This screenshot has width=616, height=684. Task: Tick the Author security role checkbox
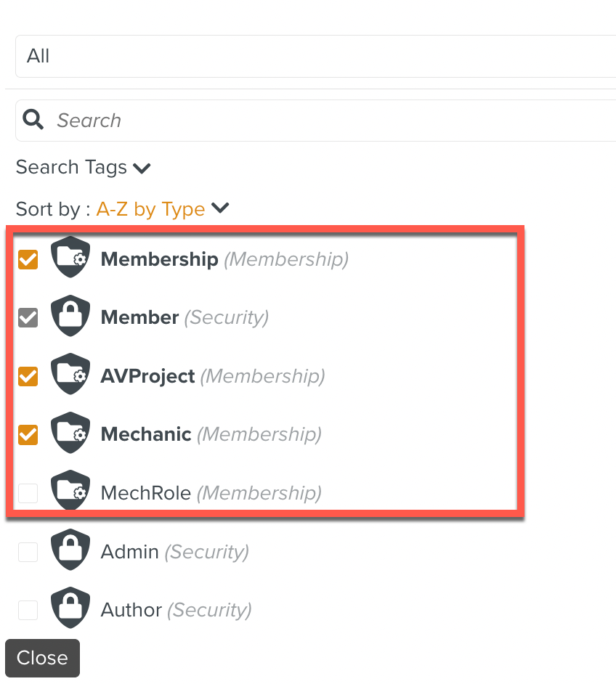(28, 610)
